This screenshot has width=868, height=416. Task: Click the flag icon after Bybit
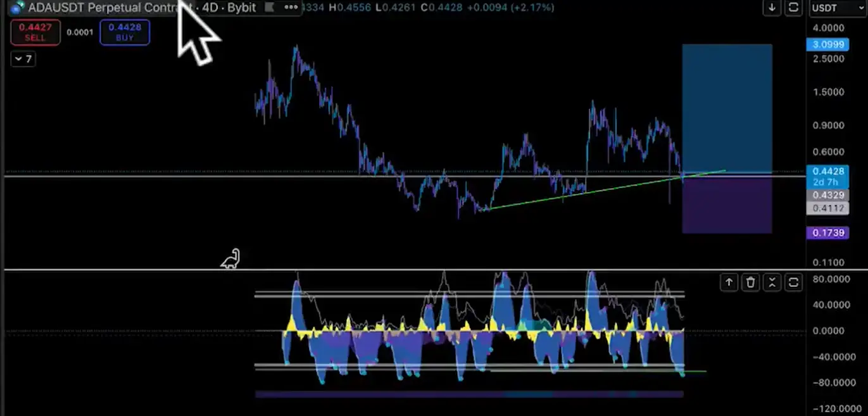point(268,8)
